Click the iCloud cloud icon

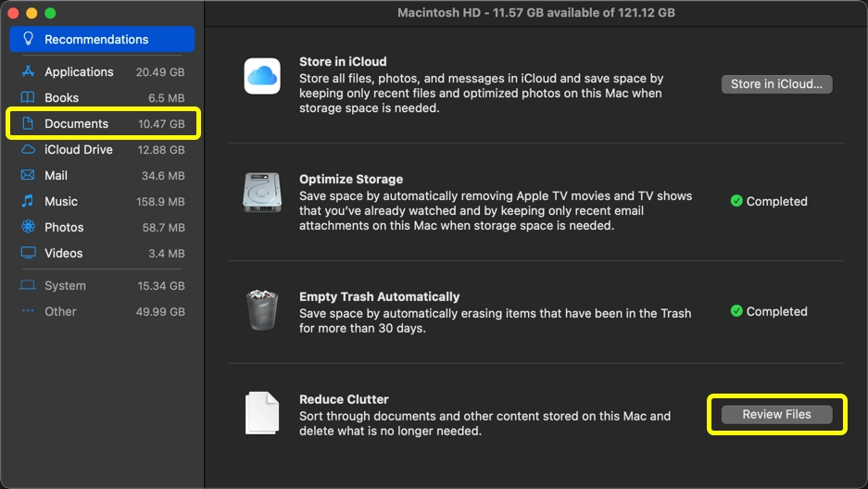(x=262, y=76)
